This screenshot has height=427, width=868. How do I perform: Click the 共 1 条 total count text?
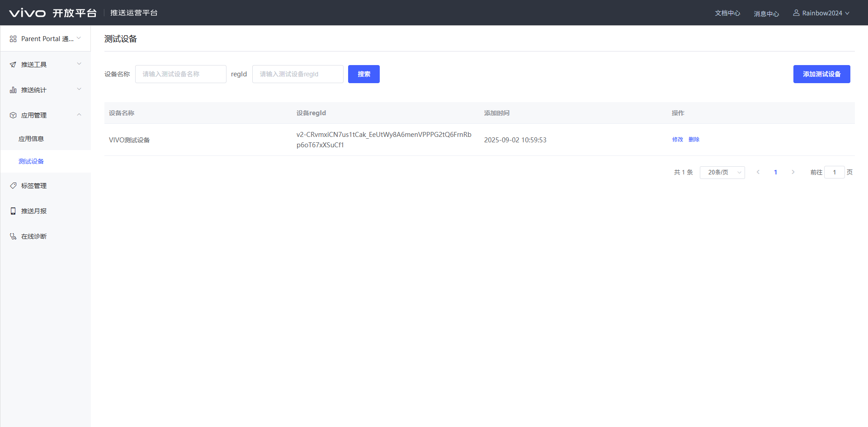pyautogui.click(x=683, y=172)
